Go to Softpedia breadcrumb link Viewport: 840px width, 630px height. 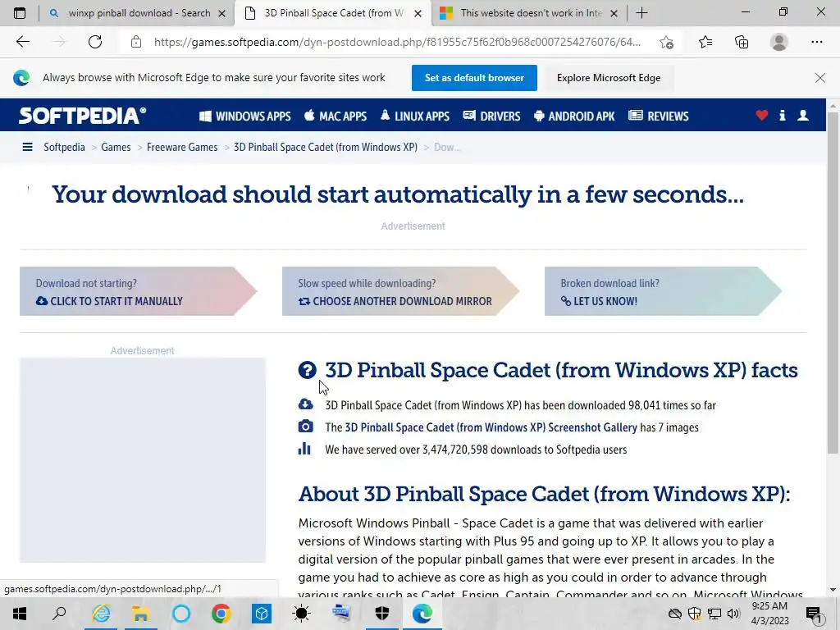pos(64,147)
